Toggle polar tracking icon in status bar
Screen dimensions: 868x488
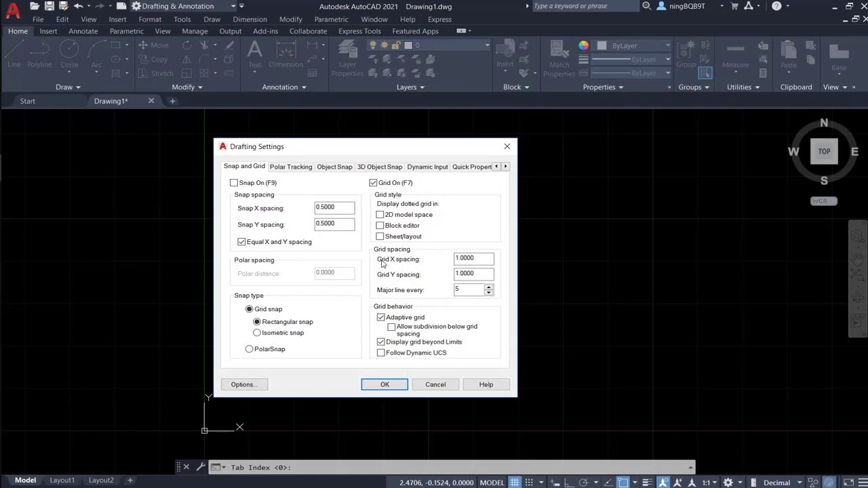583,483
